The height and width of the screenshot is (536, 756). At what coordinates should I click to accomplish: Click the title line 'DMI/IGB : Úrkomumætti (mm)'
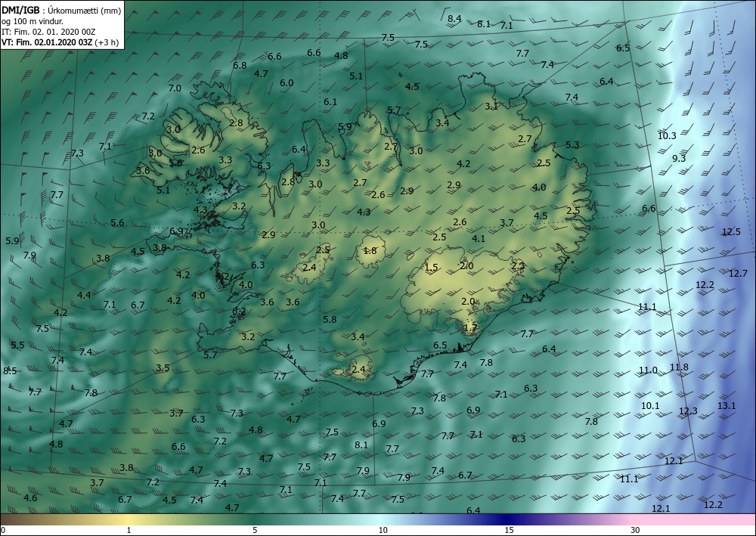pos(62,11)
